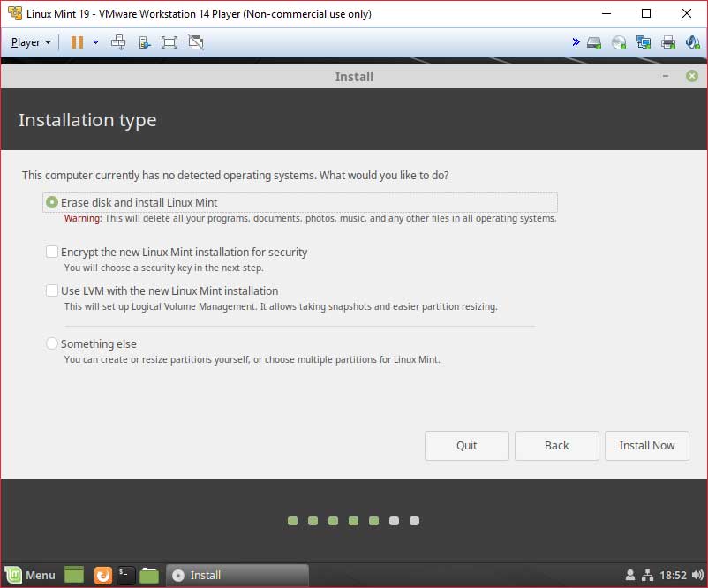
Task: Click the Install task in the panel
Action: [237, 576]
